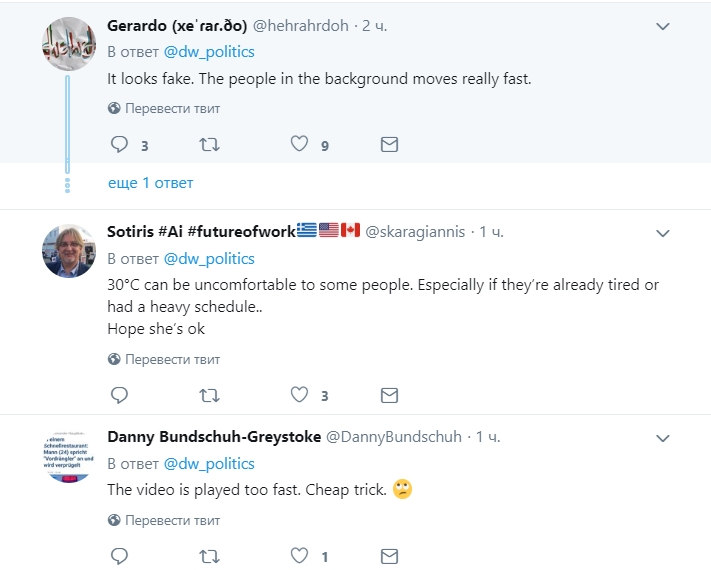View Sotiris's profile picture
711x570 pixels.
pyautogui.click(x=68, y=249)
